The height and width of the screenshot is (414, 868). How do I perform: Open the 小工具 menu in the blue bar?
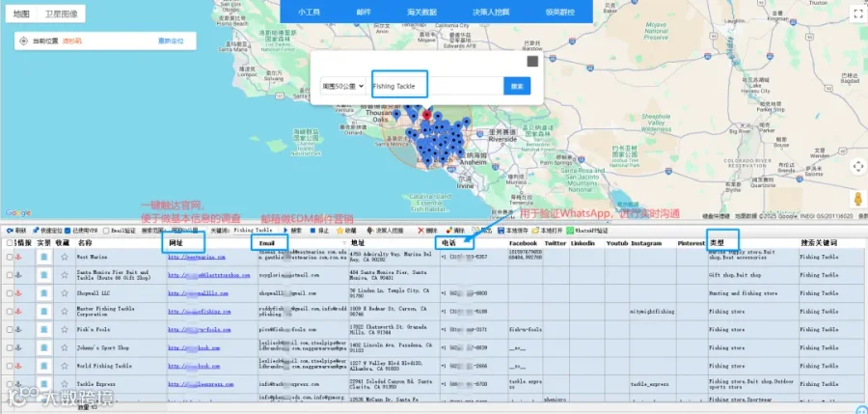click(309, 12)
